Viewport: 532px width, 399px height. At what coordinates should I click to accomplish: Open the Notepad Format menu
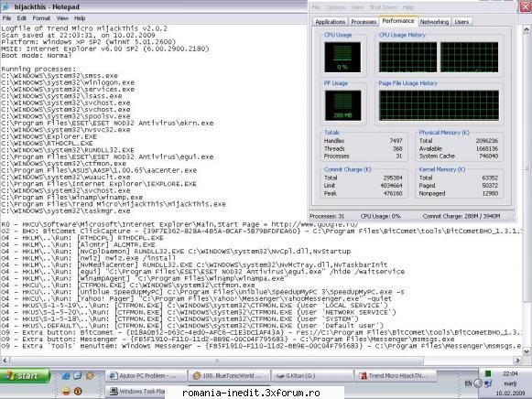click(41, 18)
